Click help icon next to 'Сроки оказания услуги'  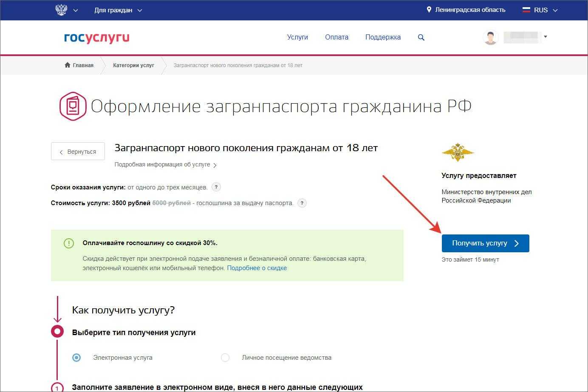pos(216,187)
